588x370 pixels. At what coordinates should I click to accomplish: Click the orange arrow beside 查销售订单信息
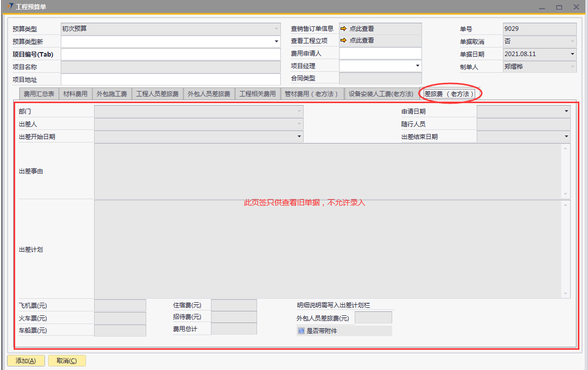(343, 29)
